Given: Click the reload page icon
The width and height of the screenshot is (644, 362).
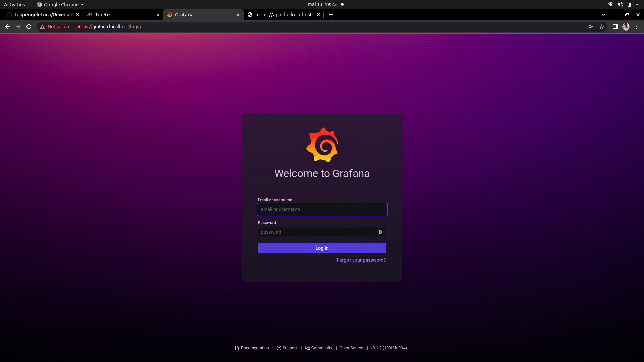Looking at the screenshot, I should [29, 27].
